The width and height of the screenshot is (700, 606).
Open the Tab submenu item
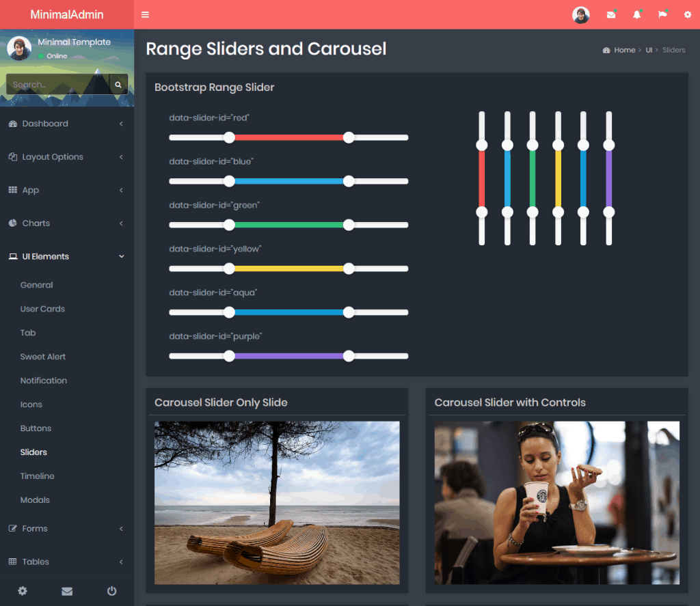coord(27,333)
